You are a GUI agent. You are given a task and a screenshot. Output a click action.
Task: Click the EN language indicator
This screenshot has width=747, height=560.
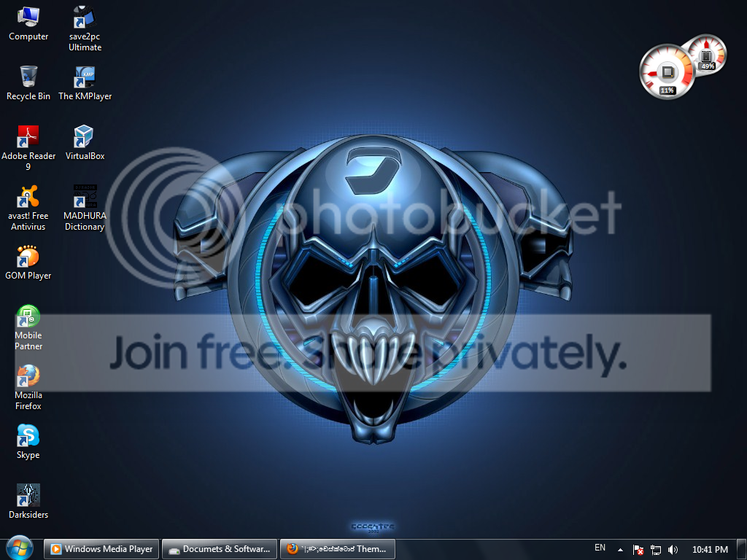pos(600,548)
